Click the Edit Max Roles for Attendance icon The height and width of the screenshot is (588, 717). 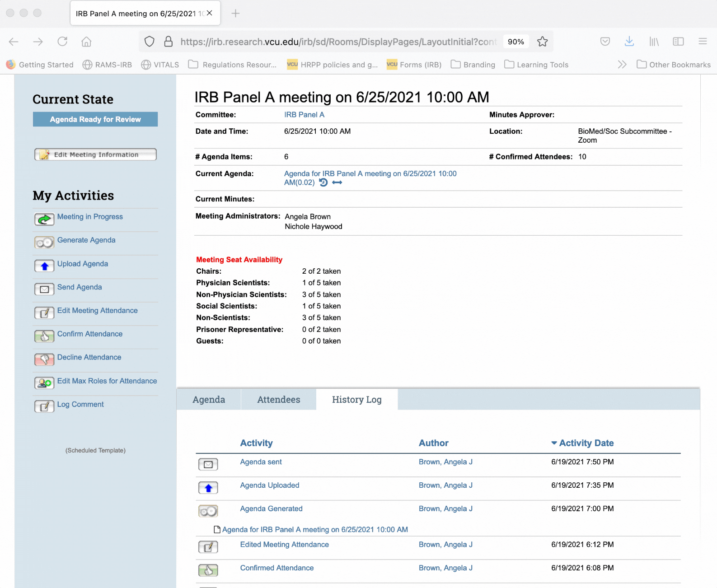point(44,383)
